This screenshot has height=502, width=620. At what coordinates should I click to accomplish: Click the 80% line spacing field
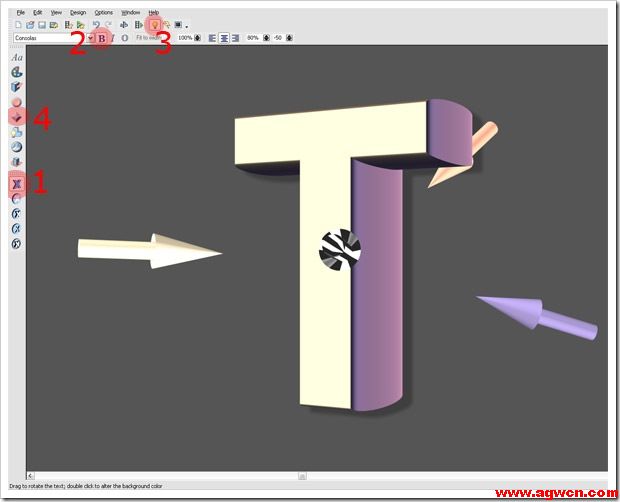(x=253, y=37)
